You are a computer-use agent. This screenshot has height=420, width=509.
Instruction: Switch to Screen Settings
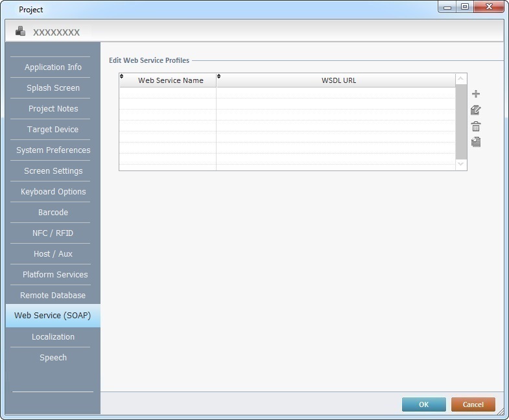click(x=53, y=171)
